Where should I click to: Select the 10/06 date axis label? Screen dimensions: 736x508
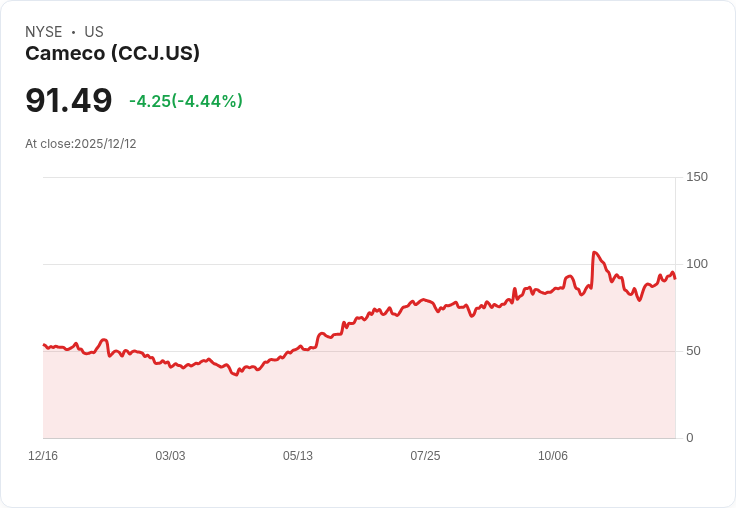pyautogui.click(x=552, y=455)
